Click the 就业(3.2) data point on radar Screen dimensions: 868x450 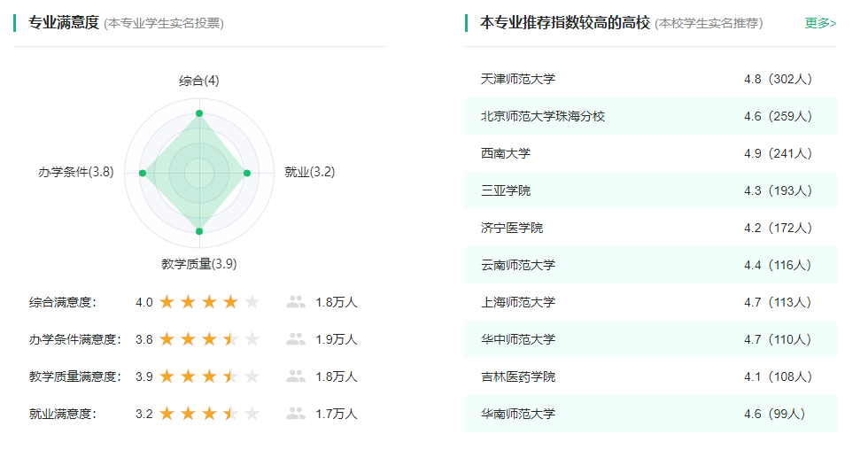pos(247,173)
